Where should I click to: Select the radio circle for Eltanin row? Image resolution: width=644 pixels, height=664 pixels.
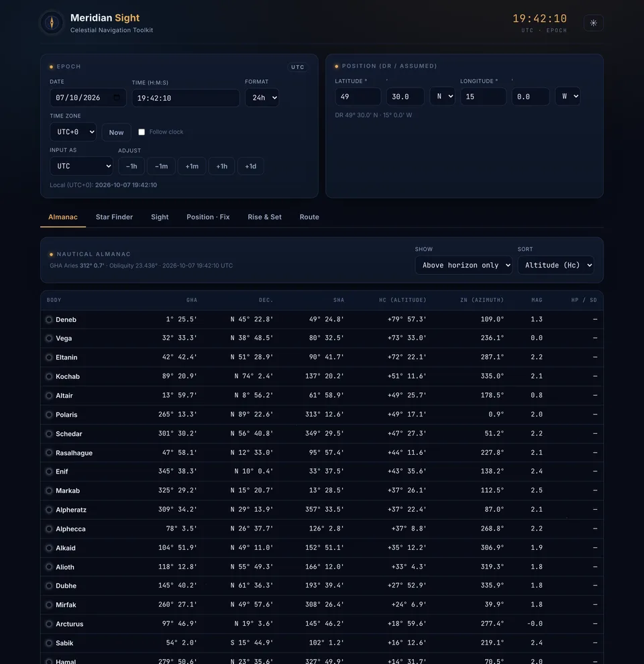(49, 357)
